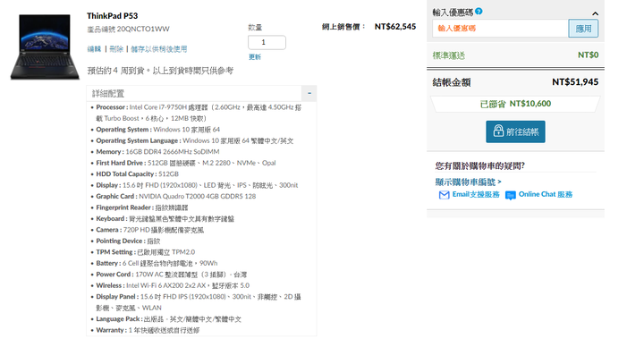This screenshot has height=347, width=644.
Task: Click the 編輯 edit link
Action: point(94,49)
